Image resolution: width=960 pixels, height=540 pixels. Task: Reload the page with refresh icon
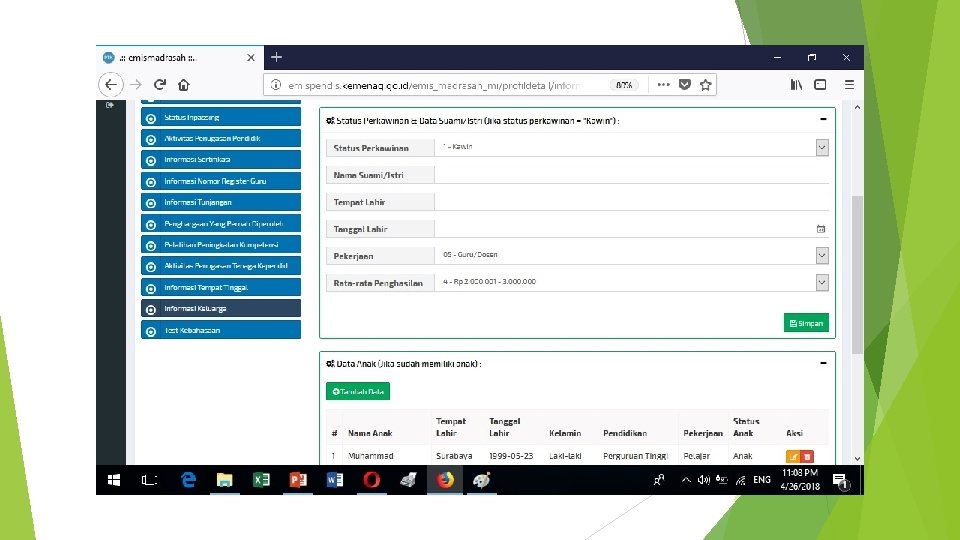(x=160, y=84)
